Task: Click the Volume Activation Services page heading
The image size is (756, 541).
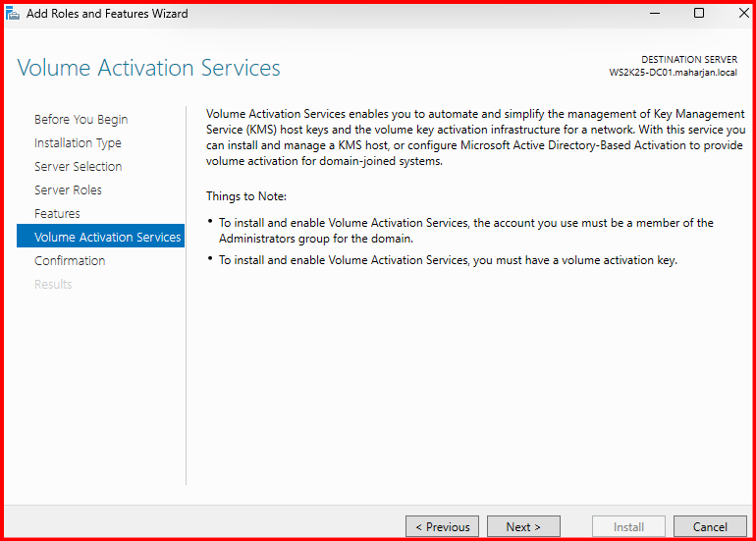Action: [149, 69]
